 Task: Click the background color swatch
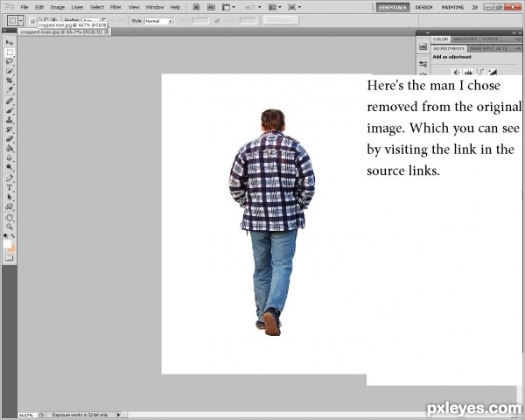pyautogui.click(x=13, y=249)
